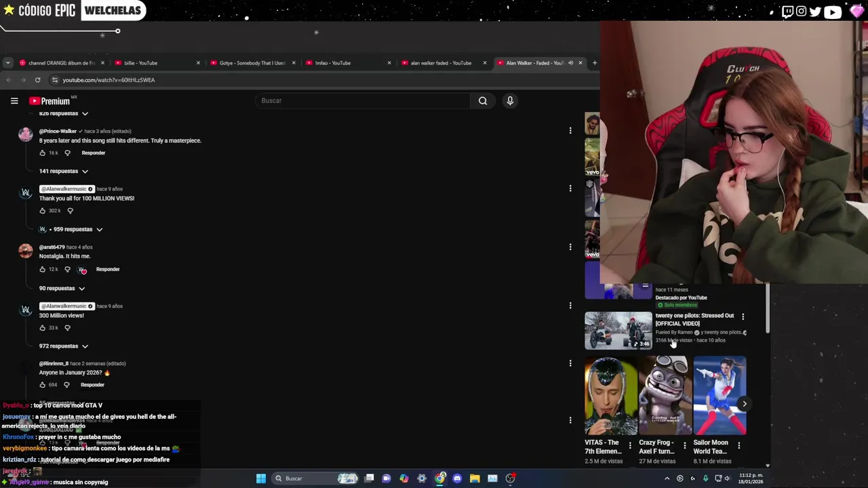Start voice search with the microphone icon
Image resolution: width=868 pixels, height=488 pixels.
pos(510,101)
